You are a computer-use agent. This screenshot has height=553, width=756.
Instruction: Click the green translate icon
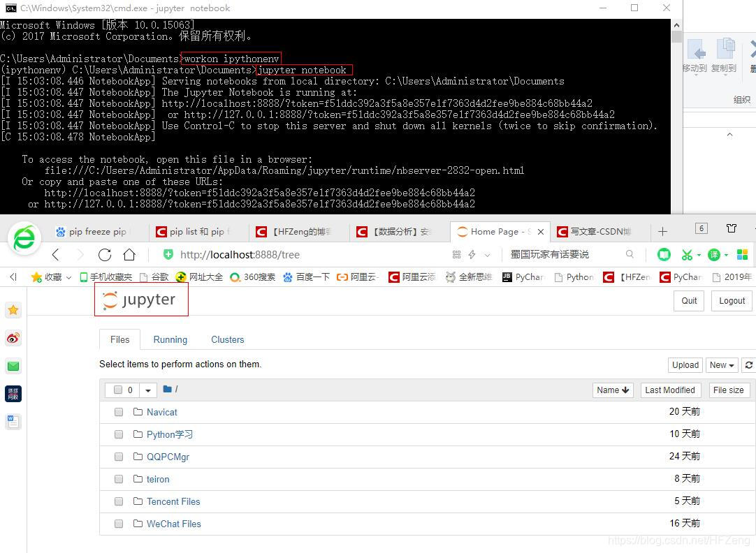pos(713,254)
